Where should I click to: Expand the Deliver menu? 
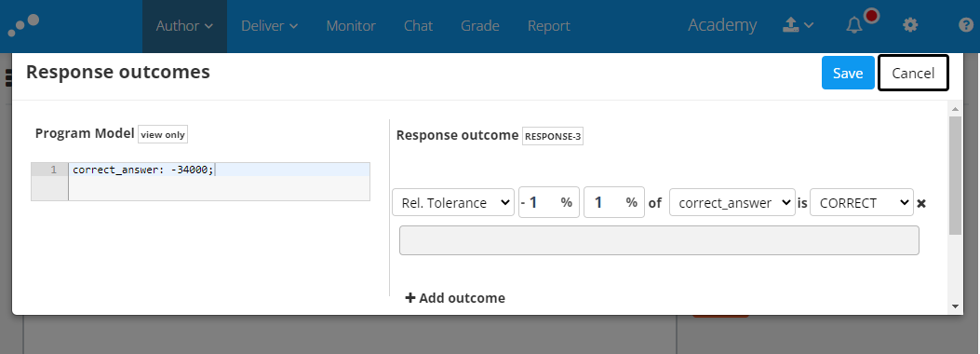[269, 26]
